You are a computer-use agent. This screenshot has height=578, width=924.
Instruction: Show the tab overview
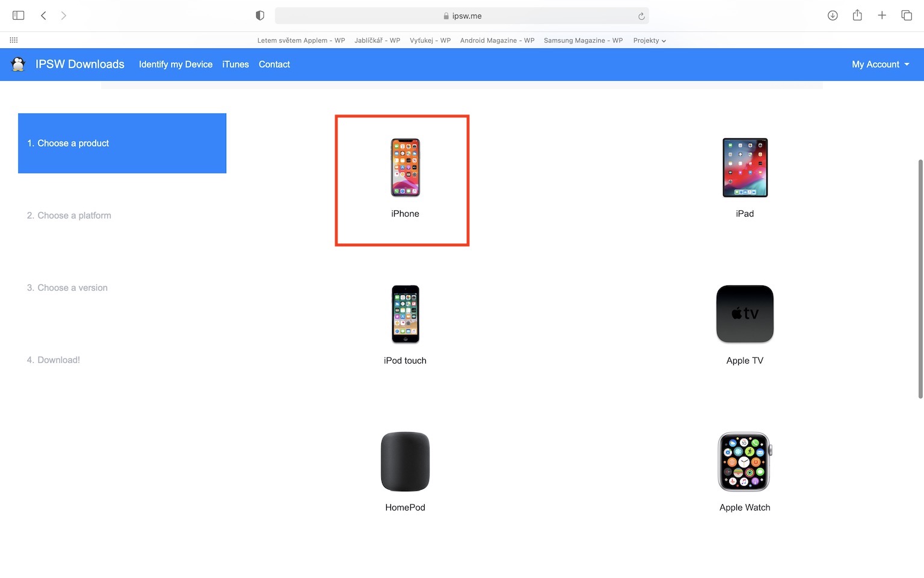pyautogui.click(x=907, y=16)
